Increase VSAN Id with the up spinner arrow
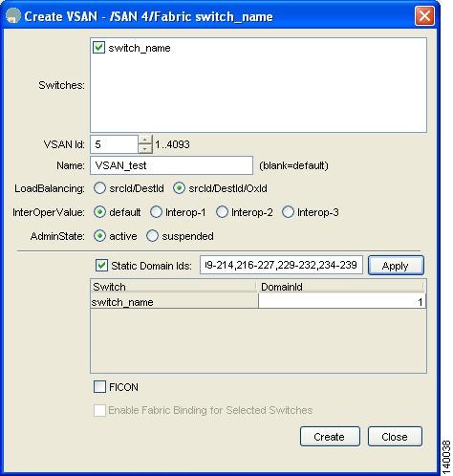This screenshot has width=453, height=476. coord(145,141)
